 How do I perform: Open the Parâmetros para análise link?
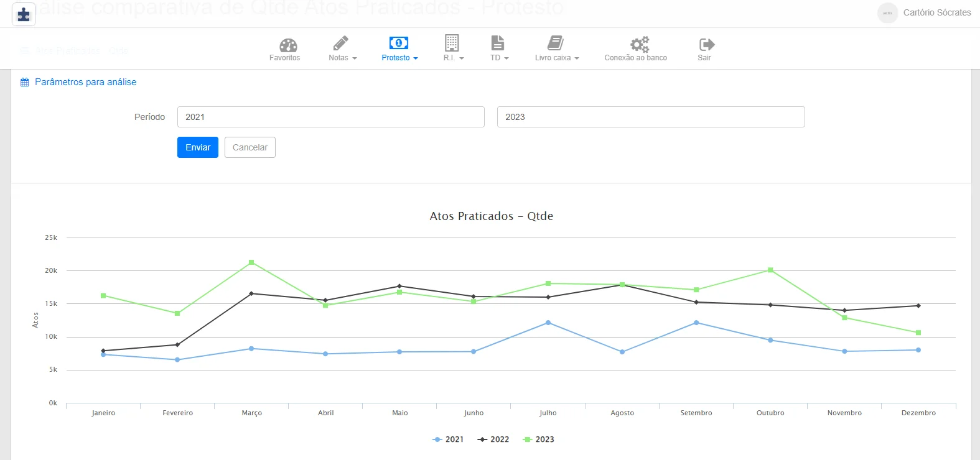click(86, 82)
